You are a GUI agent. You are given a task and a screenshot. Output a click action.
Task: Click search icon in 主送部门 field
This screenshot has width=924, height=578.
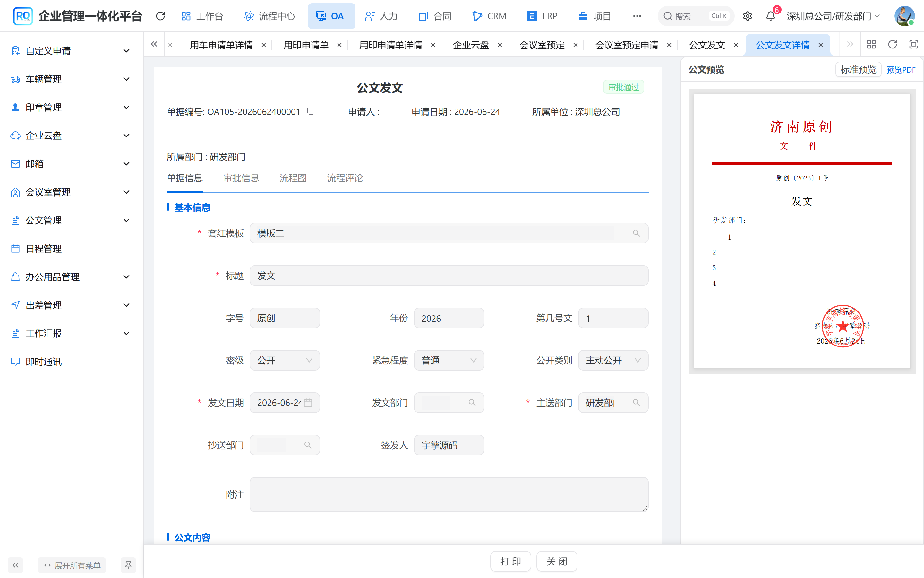pos(636,403)
